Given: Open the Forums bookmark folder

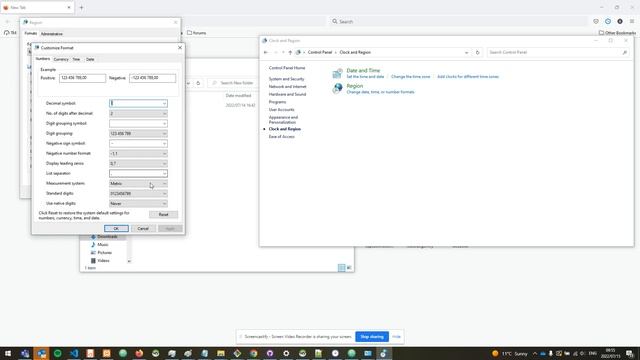Looking at the screenshot, I should (197, 33).
